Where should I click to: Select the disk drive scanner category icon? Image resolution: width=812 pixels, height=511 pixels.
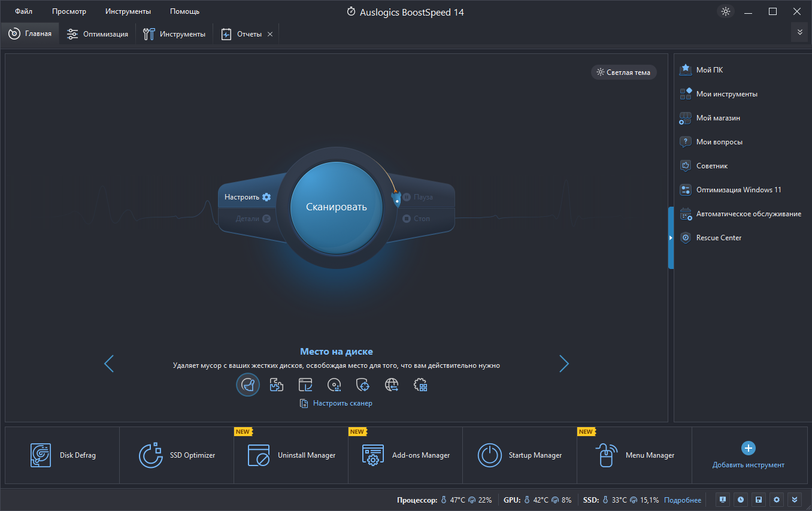(x=334, y=385)
